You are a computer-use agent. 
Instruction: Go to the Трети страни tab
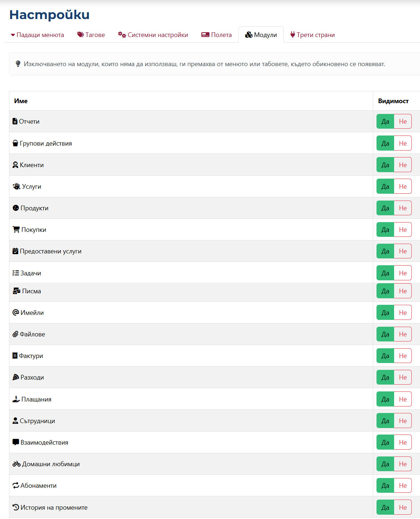tap(312, 35)
